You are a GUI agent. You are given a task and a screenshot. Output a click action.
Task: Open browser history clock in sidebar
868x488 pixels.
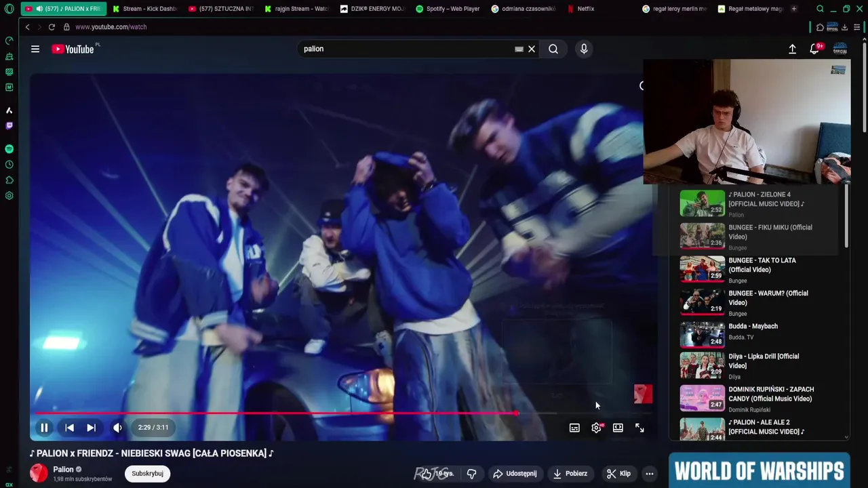pos(9,165)
